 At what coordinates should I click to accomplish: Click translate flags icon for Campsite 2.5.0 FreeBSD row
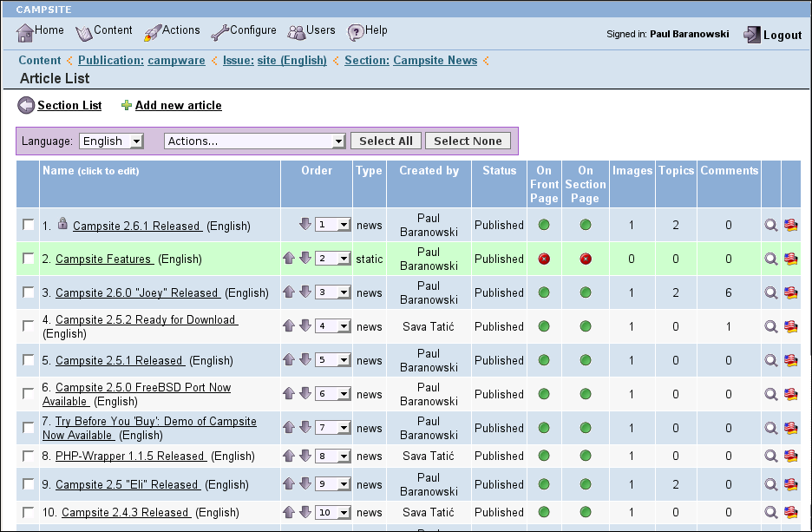point(791,394)
